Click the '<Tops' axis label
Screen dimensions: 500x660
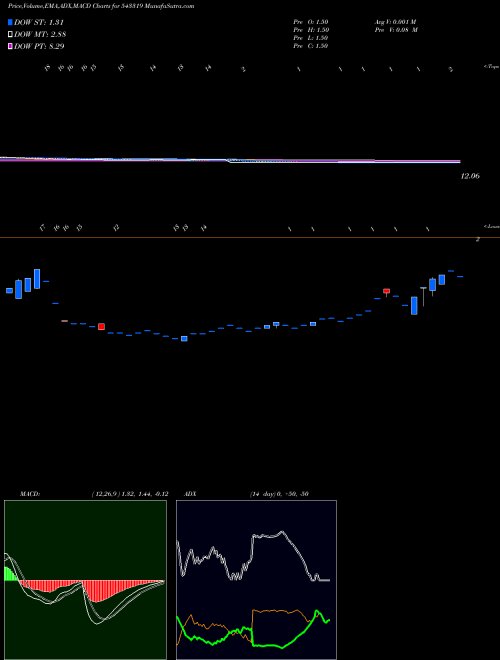point(492,67)
